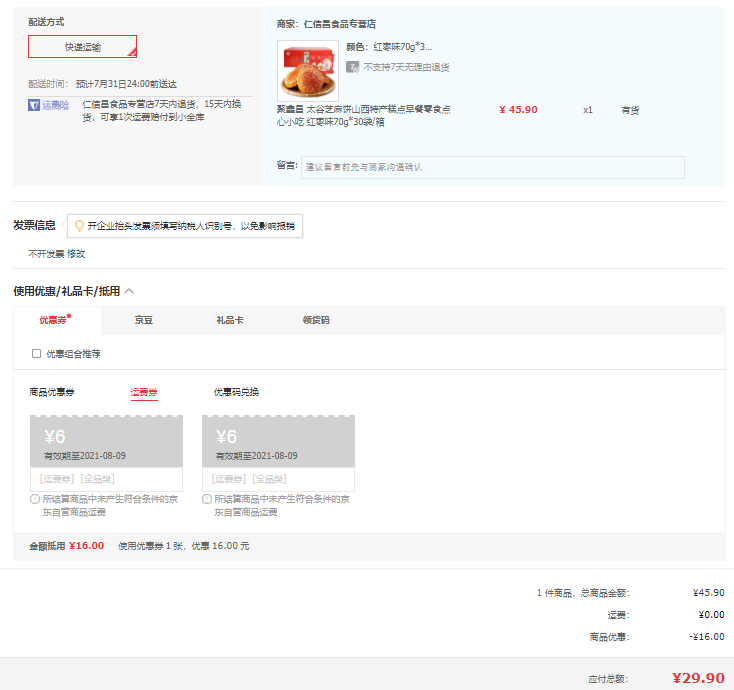Click the lightbulb tip icon next to 发票信息
The height and width of the screenshot is (690, 734).
(x=80, y=226)
